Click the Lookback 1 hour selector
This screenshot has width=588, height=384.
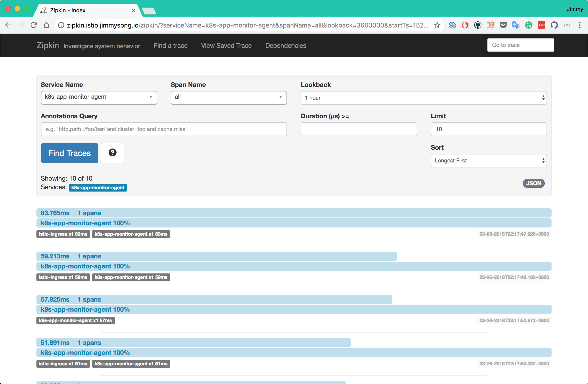pos(424,97)
